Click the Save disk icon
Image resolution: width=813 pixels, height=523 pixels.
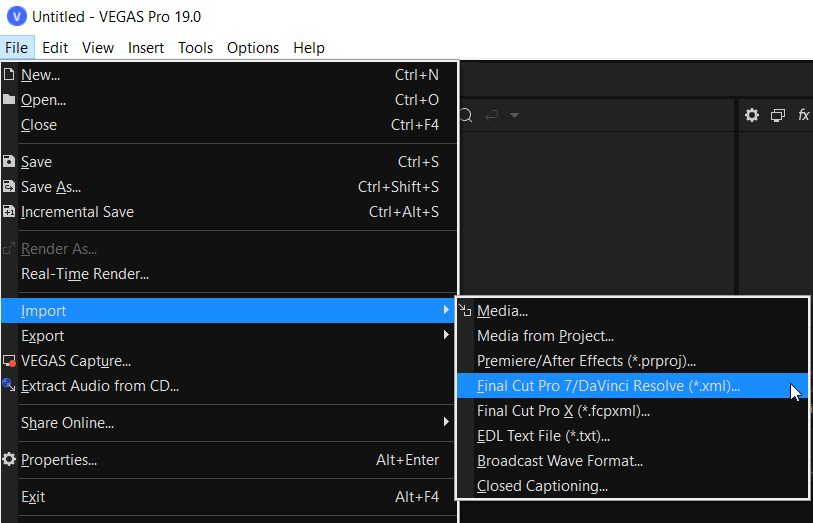tap(9, 161)
